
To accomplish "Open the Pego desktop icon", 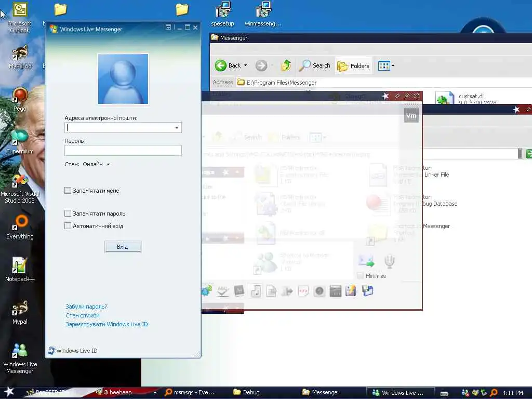I will (20, 99).
